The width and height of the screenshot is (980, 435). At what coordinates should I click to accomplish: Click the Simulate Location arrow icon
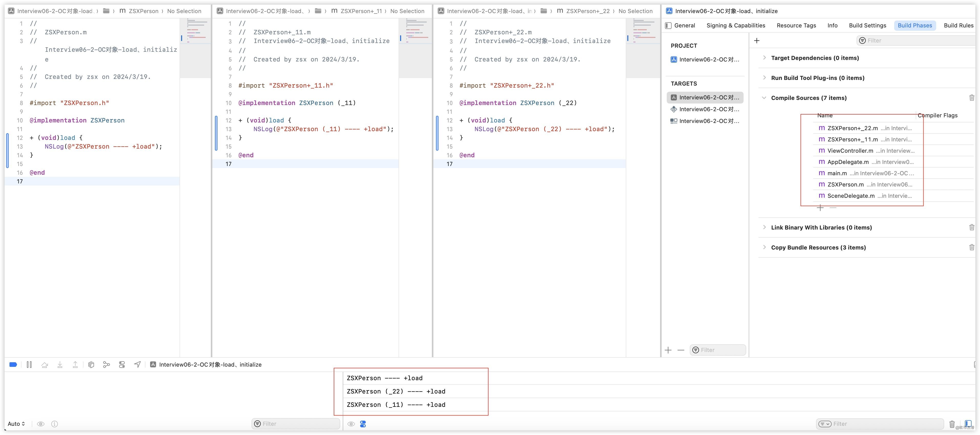[137, 365]
